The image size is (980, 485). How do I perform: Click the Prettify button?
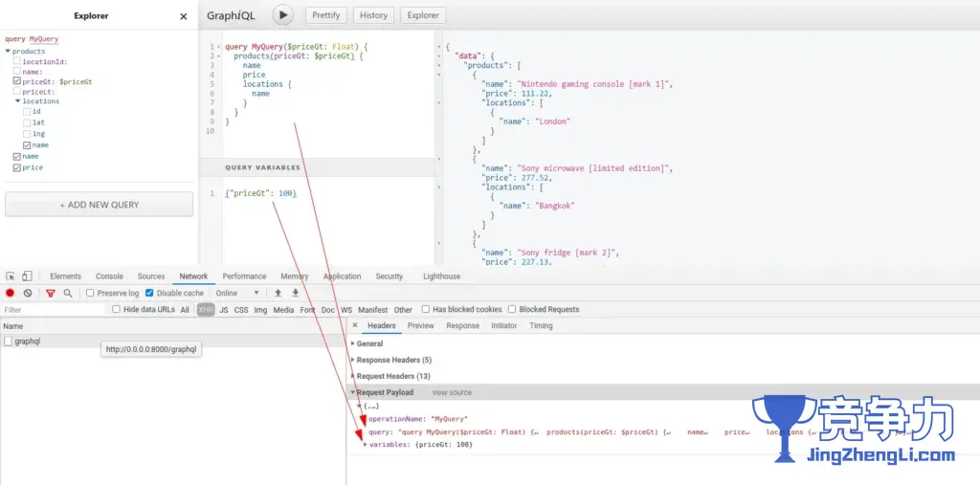[325, 15]
